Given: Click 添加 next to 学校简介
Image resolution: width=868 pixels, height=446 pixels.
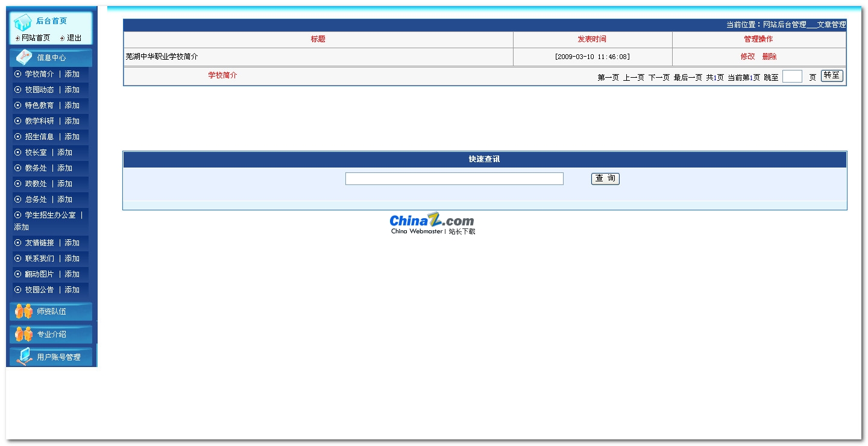Looking at the screenshot, I should [x=72, y=74].
